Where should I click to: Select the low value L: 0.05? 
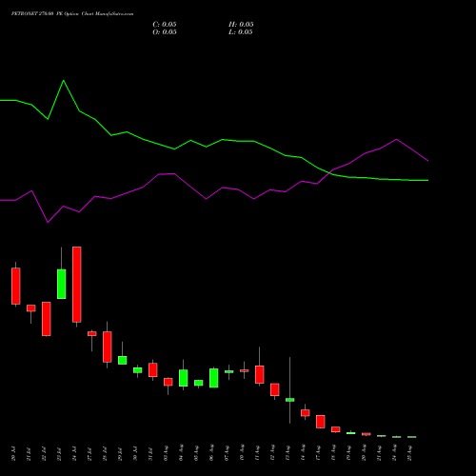tap(241, 32)
